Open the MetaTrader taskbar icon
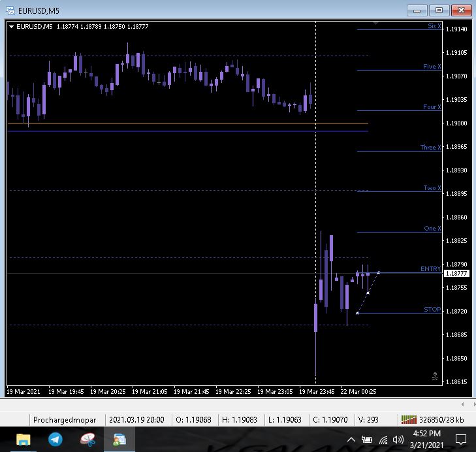The image size is (476, 452). (119, 440)
